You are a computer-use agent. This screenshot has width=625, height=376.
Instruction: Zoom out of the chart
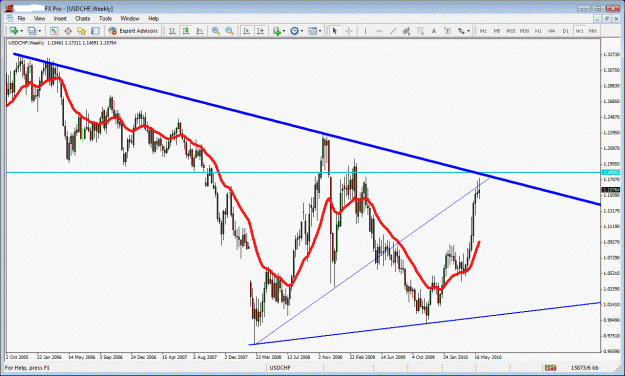point(229,31)
